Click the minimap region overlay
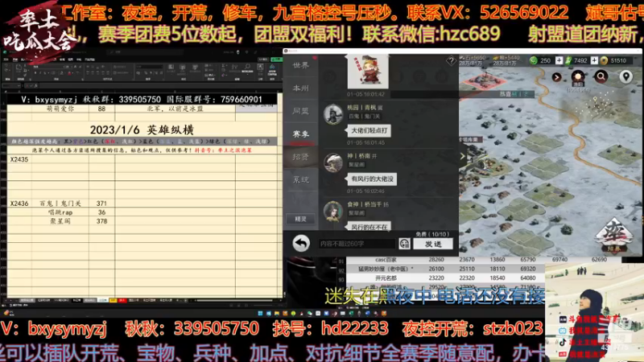The height and width of the screenshot is (362, 644). pyautogui.click(x=597, y=106)
